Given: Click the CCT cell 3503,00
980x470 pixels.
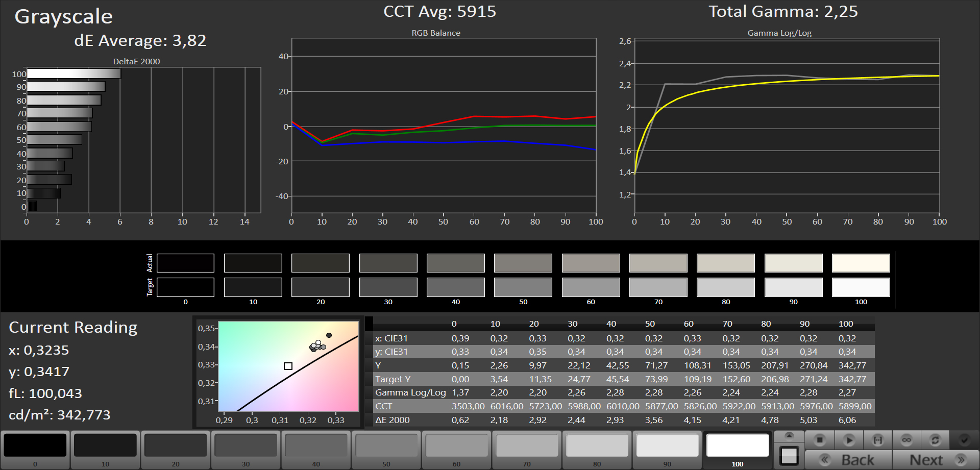Looking at the screenshot, I should point(468,406).
